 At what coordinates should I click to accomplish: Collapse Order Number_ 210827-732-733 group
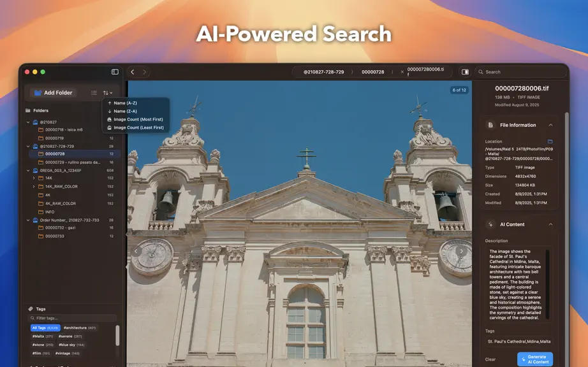(x=28, y=220)
